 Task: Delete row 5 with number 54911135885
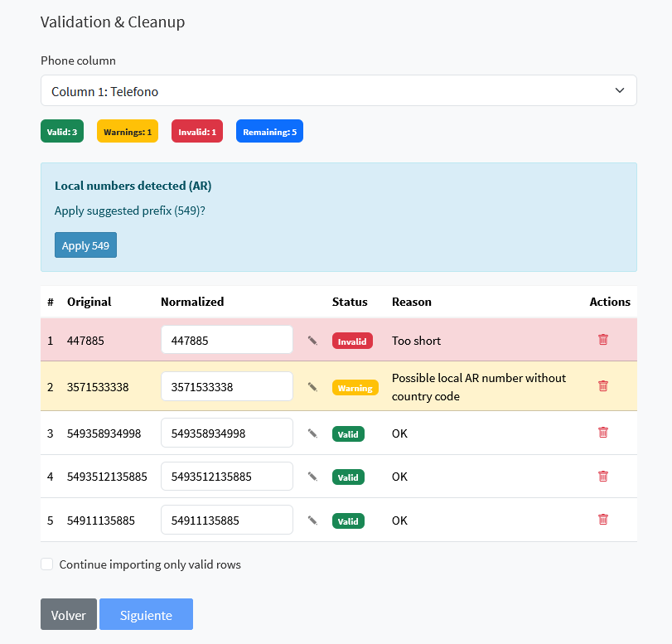603,520
